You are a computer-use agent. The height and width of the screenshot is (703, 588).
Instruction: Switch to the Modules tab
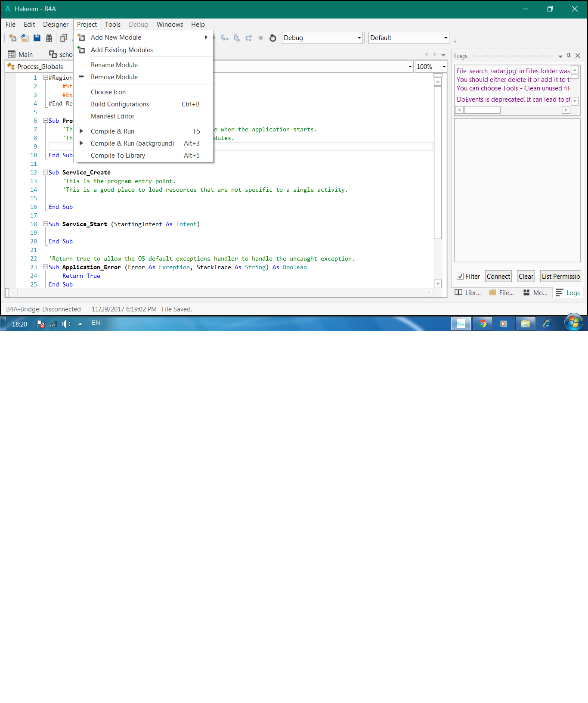(x=535, y=293)
